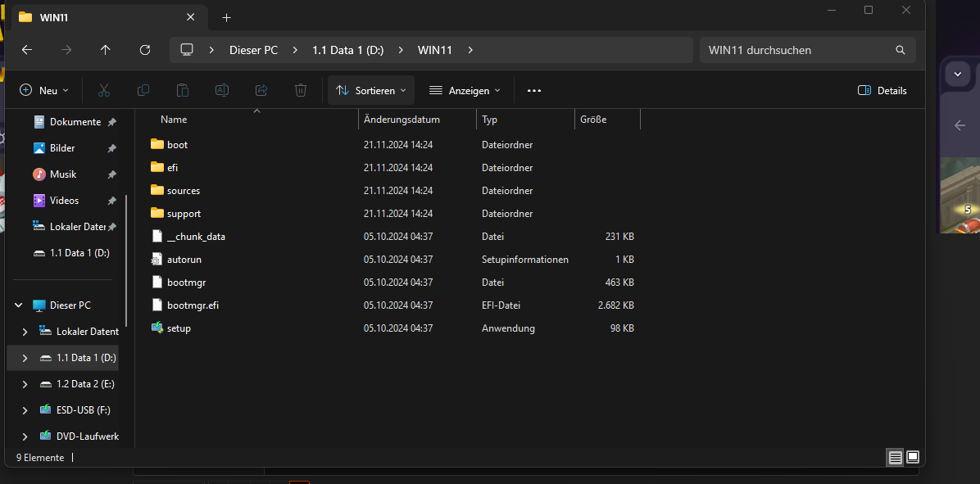This screenshot has height=484, width=980.
Task: Select the support folder icon
Action: (157, 213)
